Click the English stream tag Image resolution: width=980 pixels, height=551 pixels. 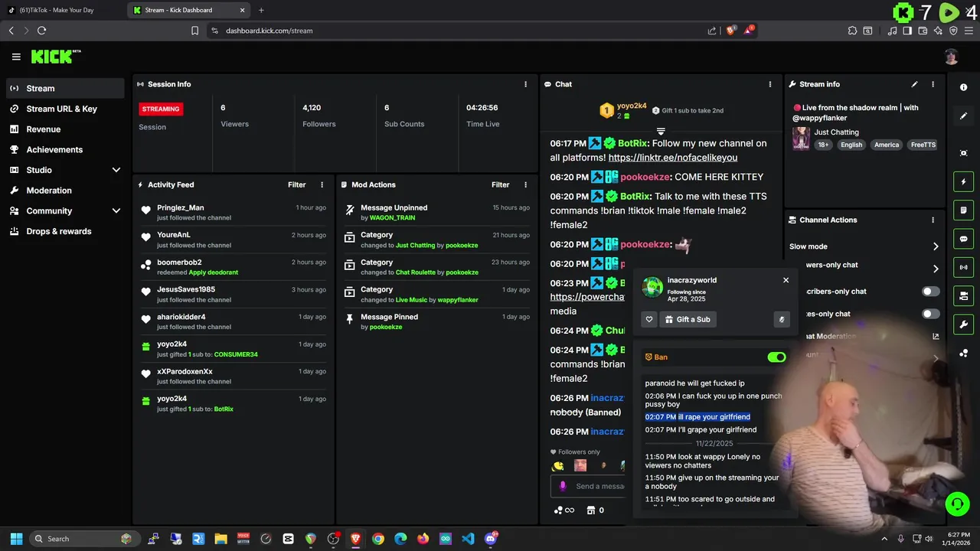pyautogui.click(x=851, y=145)
